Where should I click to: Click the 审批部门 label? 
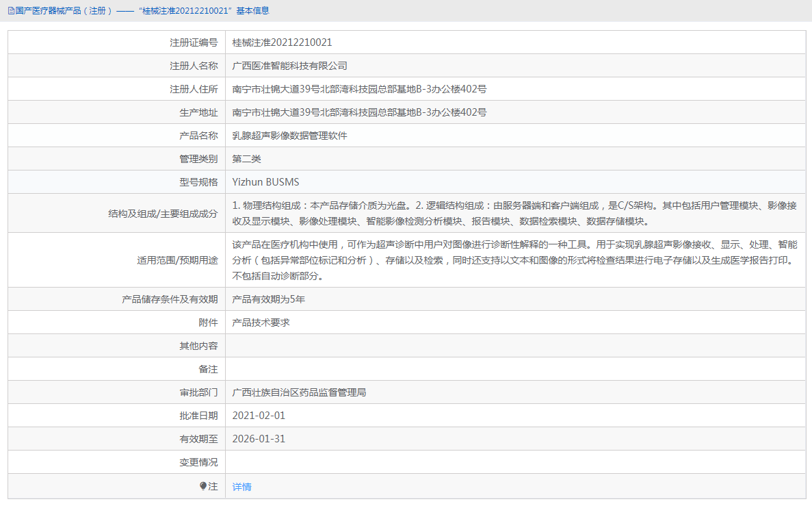(x=198, y=392)
